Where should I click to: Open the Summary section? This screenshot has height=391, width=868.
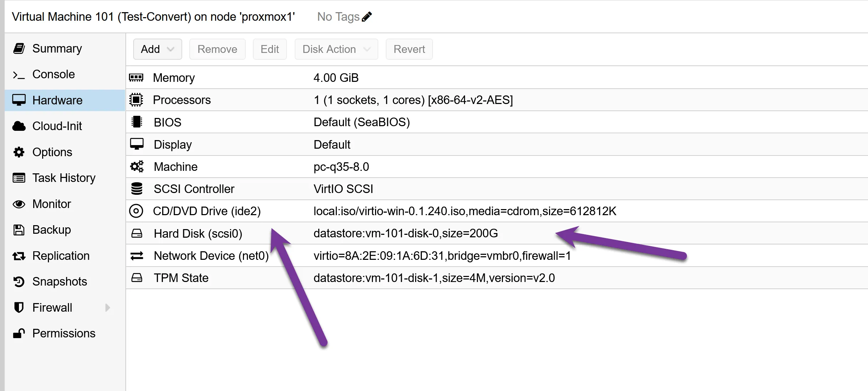[57, 48]
